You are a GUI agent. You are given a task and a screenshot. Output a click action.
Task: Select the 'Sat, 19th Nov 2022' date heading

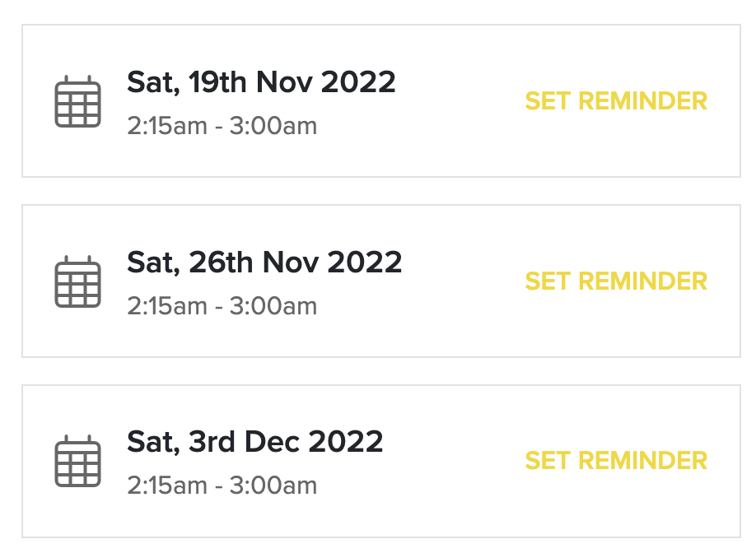(x=261, y=82)
